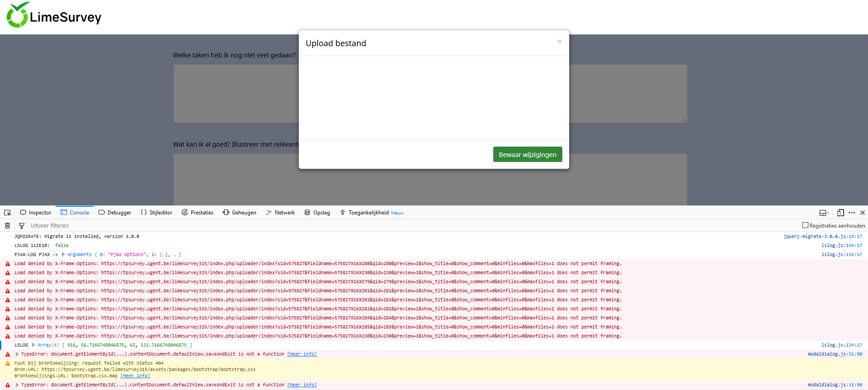Open the iframe selector dropdown
868x390 pixels.
click(824, 213)
